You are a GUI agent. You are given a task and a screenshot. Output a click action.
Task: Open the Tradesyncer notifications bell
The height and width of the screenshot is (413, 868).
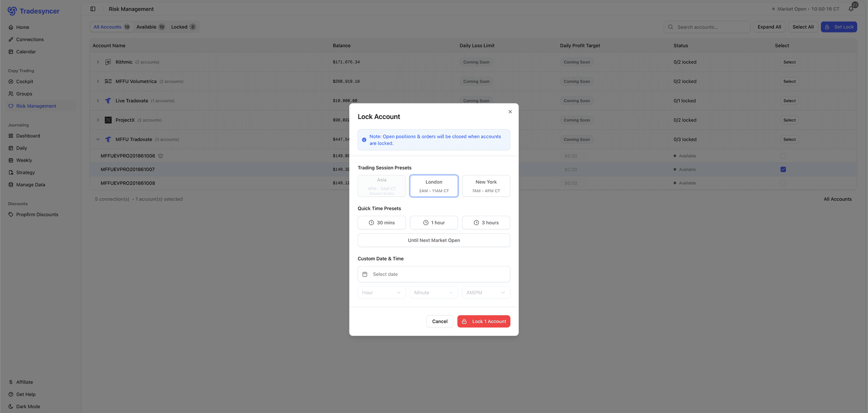[x=850, y=8]
